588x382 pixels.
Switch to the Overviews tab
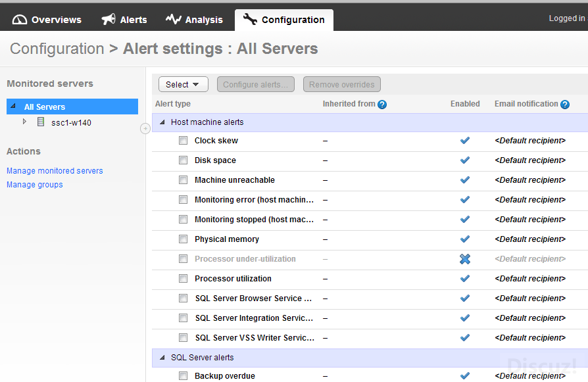pos(47,20)
